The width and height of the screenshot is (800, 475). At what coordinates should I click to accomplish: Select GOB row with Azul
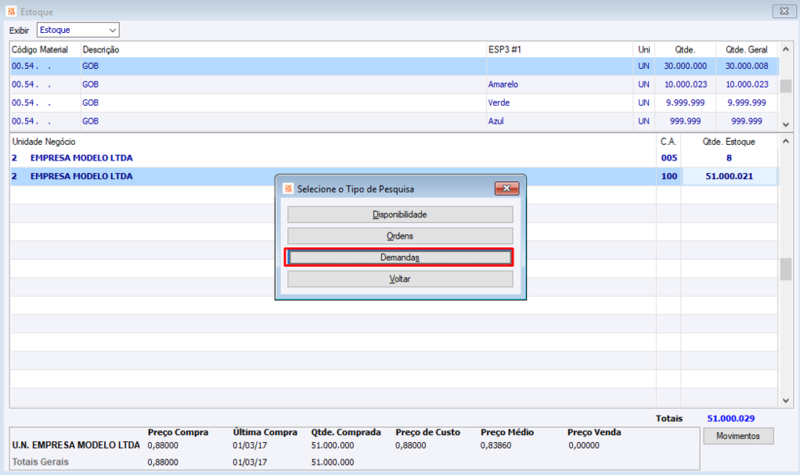(x=394, y=121)
